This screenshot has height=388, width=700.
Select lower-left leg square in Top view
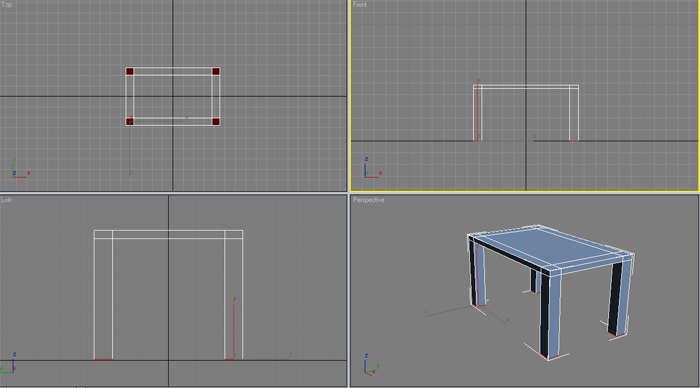pos(130,122)
